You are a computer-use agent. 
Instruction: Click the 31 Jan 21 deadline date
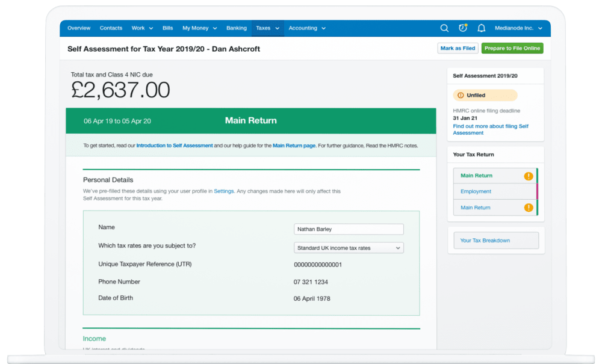coord(465,118)
